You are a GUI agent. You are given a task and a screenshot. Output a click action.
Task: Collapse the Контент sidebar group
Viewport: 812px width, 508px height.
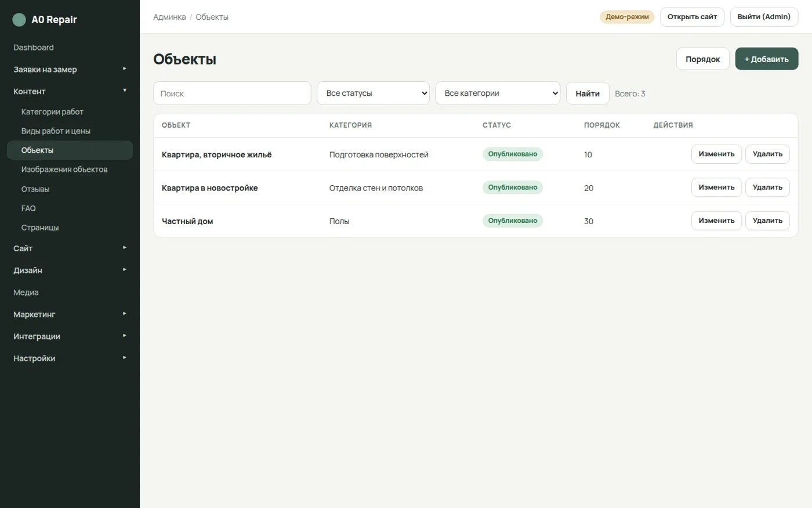[70, 91]
